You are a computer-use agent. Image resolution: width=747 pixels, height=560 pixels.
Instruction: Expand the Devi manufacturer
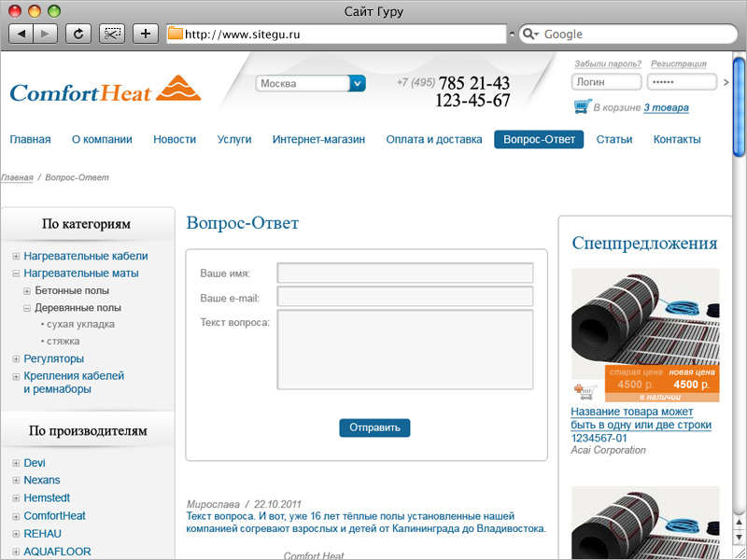(x=16, y=463)
